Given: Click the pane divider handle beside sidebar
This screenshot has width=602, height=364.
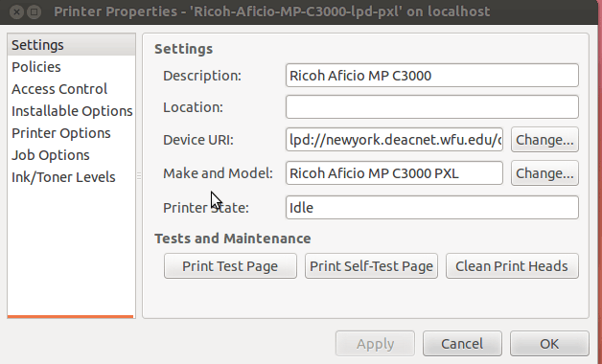Looking at the screenshot, I should [139, 175].
